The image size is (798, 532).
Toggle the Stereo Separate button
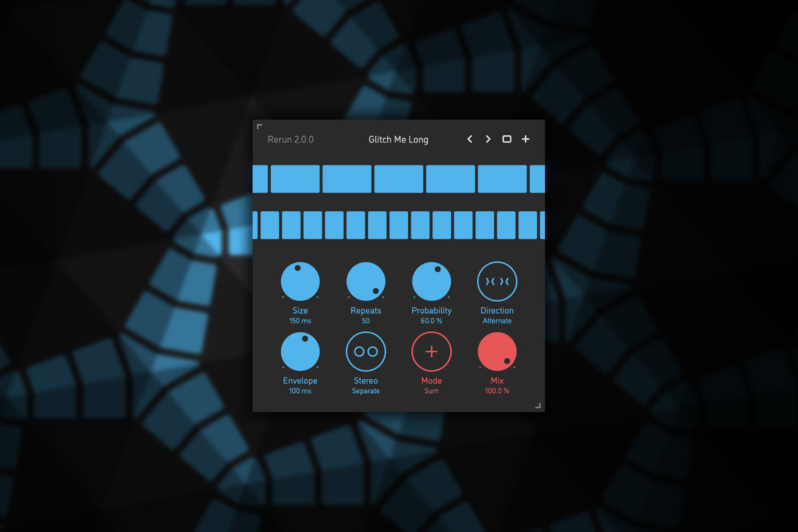366,352
